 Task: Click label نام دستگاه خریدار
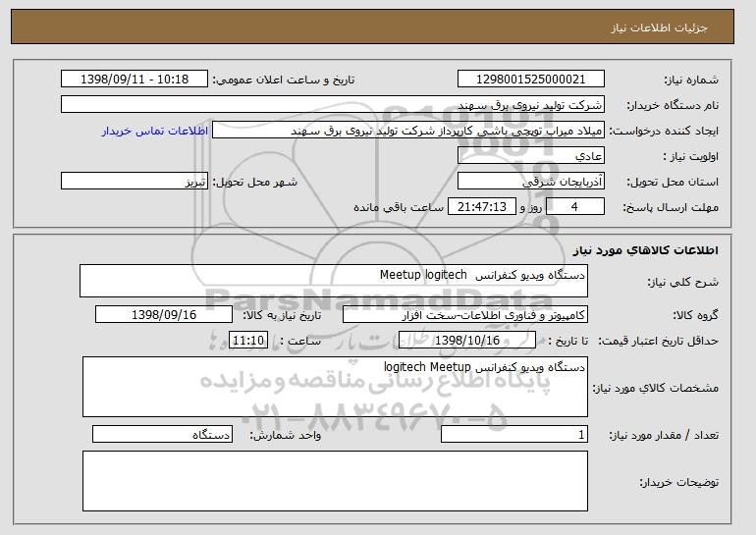pos(673,105)
